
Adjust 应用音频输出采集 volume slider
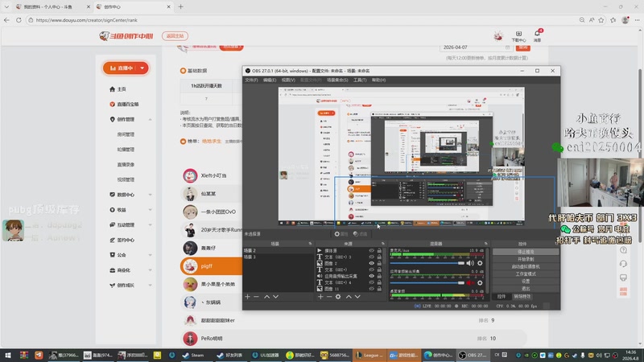(427, 283)
